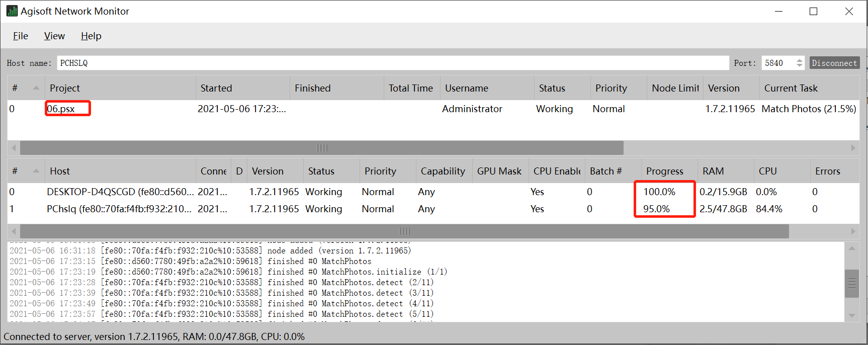Click log panel scroll down arrow

pos(852,316)
